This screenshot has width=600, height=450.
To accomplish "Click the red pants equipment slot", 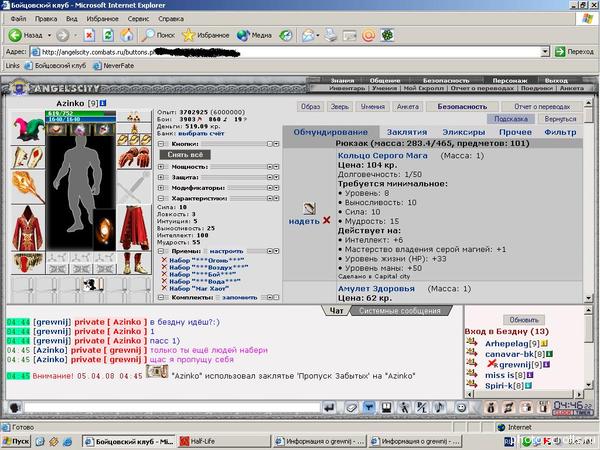I will tap(134, 228).
